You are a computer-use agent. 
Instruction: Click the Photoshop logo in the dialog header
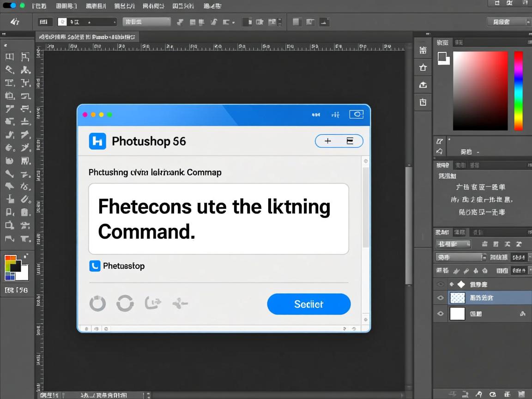[97, 141]
